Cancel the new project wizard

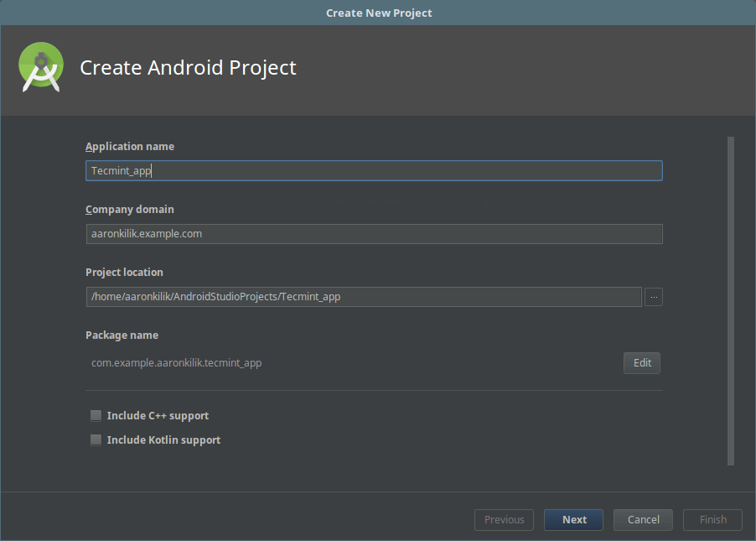click(x=643, y=520)
